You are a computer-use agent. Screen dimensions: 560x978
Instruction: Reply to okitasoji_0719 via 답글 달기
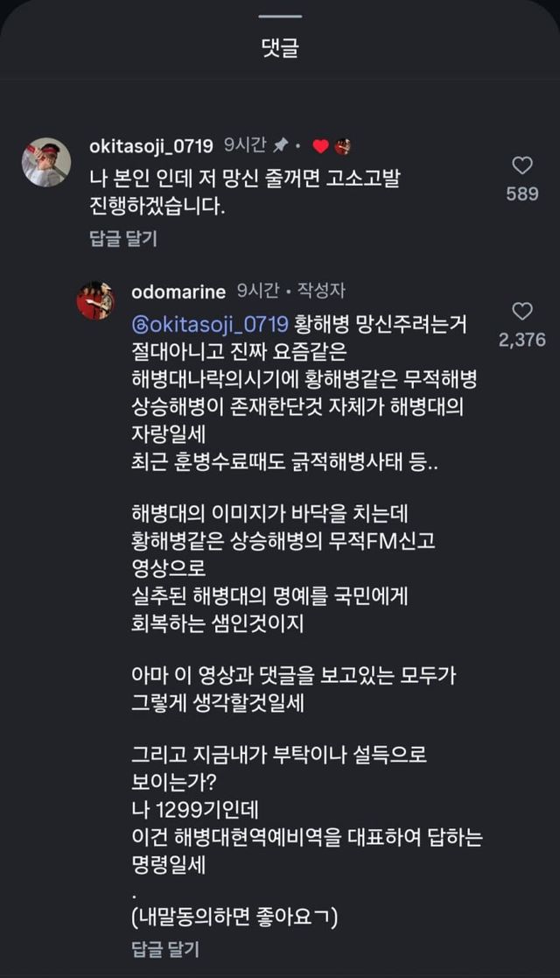tap(123, 237)
